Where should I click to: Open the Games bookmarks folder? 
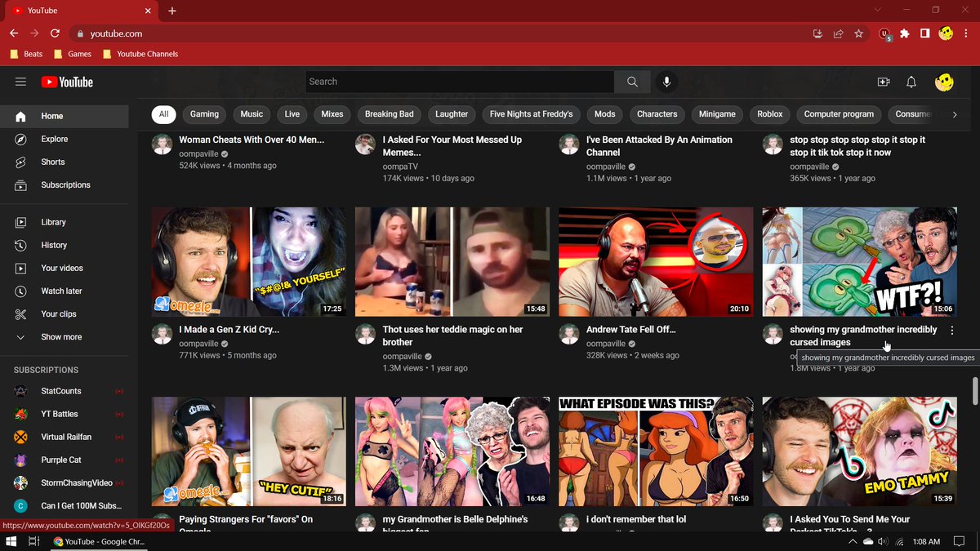73,54
